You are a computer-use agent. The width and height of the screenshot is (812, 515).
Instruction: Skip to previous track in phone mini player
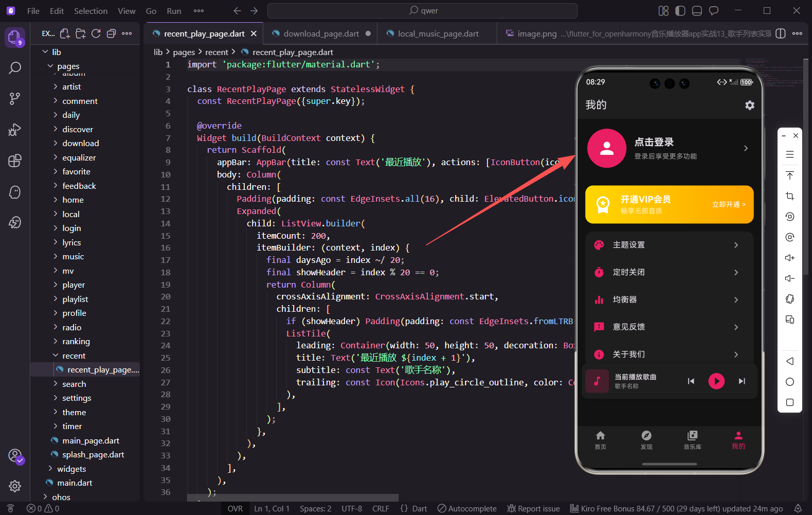[691, 381]
